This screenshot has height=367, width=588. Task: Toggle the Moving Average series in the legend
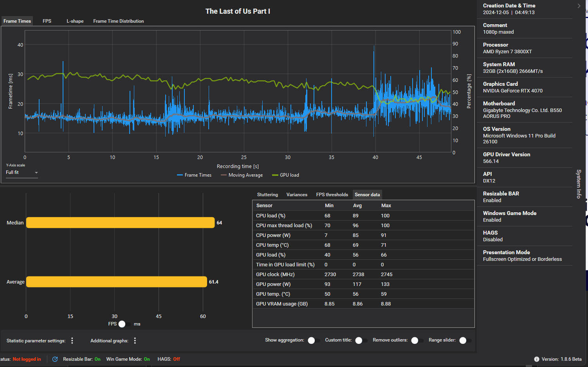tap(242, 175)
